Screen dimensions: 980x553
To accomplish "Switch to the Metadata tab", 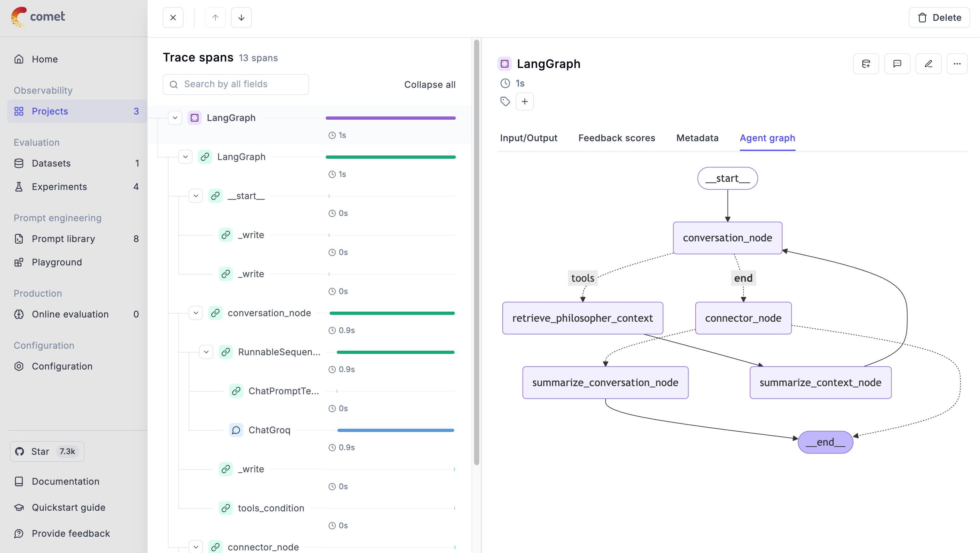I will (x=697, y=138).
